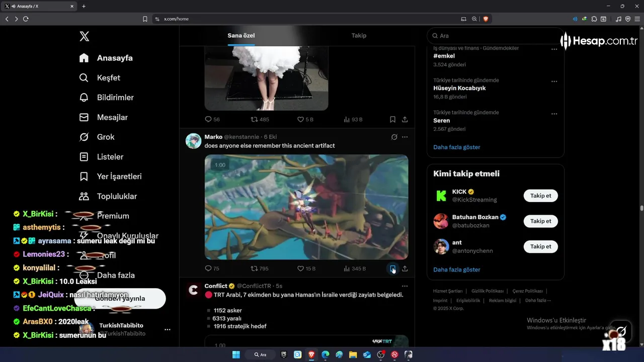Open Brave Shields lion icon
644x362 pixels.
(x=486, y=19)
